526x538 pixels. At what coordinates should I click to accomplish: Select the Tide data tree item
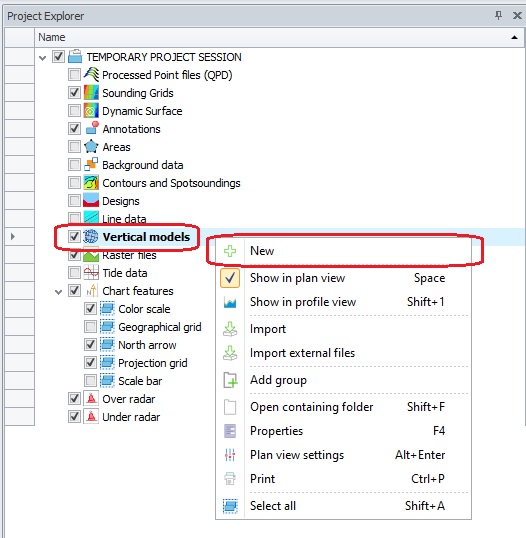point(125,273)
